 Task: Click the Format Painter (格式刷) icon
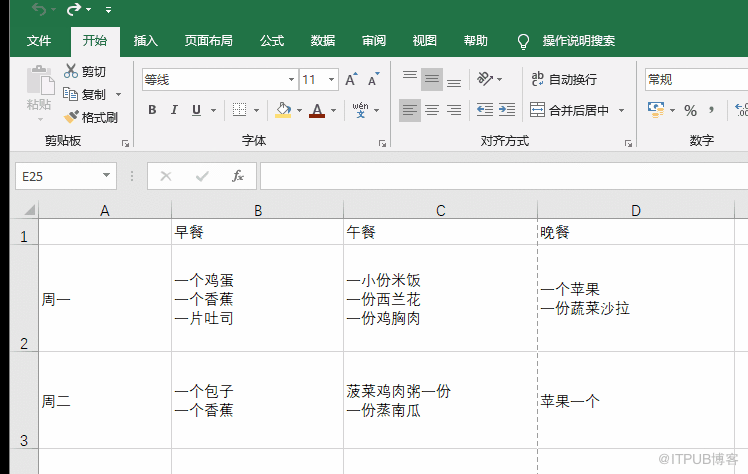[71, 117]
